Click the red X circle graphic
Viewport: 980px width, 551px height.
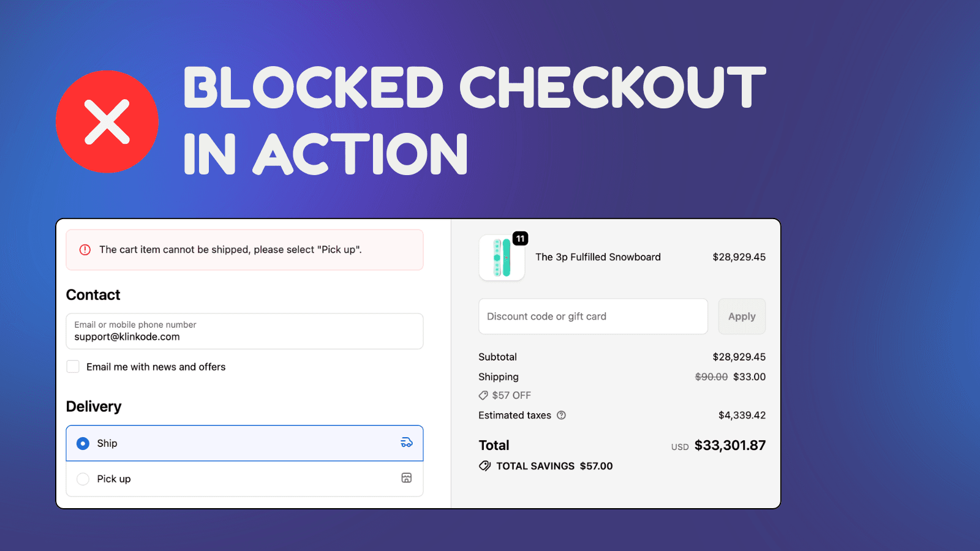pos(107,121)
